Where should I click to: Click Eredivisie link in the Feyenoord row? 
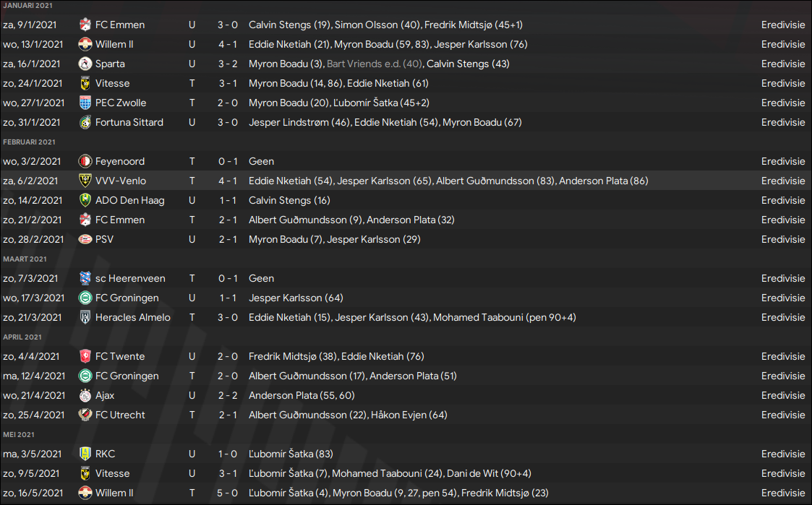[x=782, y=161]
